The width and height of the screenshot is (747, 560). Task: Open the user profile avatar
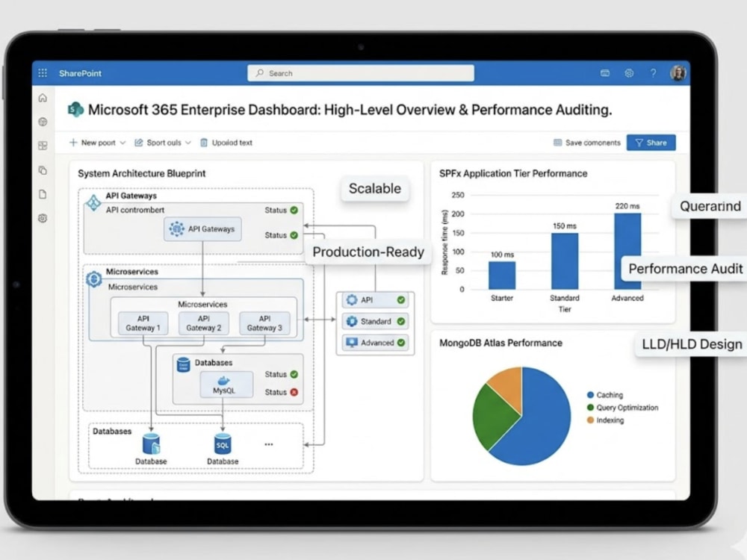point(678,73)
